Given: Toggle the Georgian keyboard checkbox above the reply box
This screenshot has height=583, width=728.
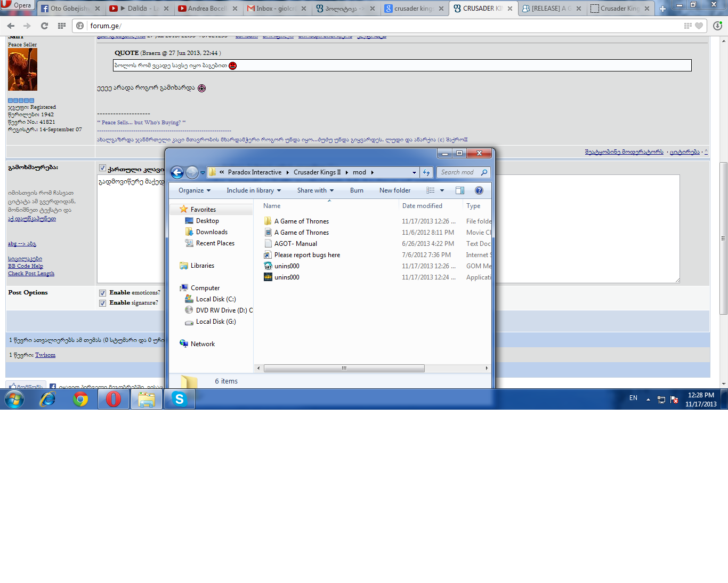Looking at the screenshot, I should point(102,168).
